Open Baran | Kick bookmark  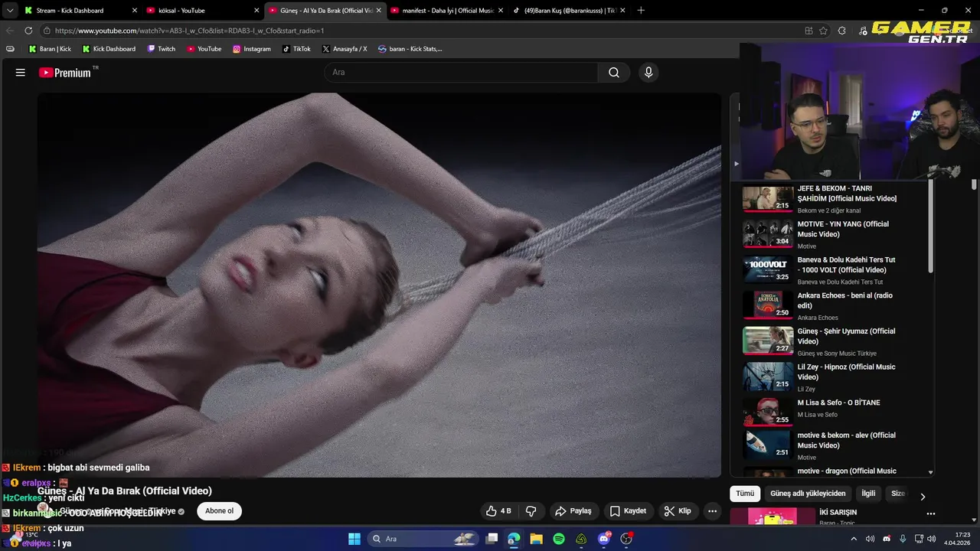click(50, 49)
